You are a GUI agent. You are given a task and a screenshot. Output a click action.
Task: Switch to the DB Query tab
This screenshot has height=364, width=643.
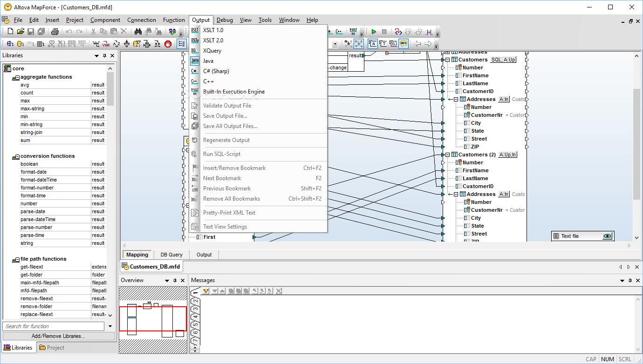(171, 255)
